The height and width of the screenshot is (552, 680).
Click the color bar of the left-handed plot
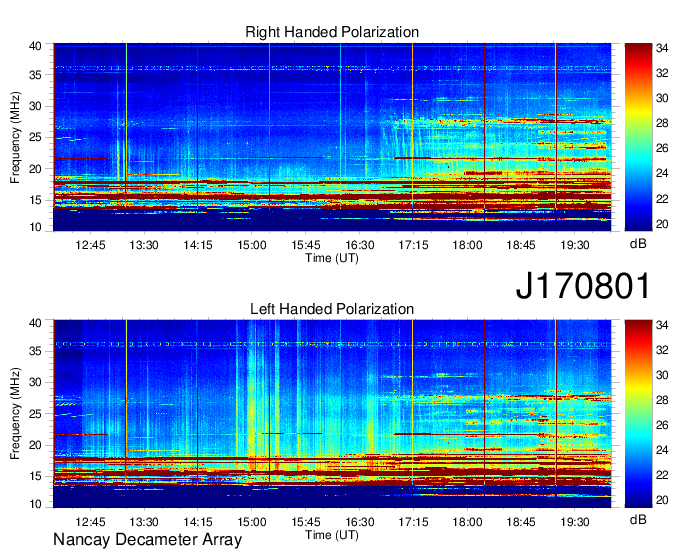click(638, 414)
